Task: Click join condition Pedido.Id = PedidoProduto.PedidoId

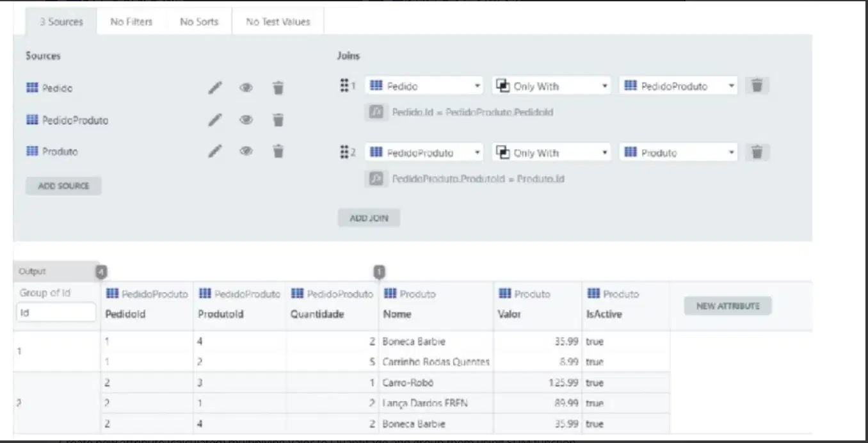Action: tap(472, 112)
